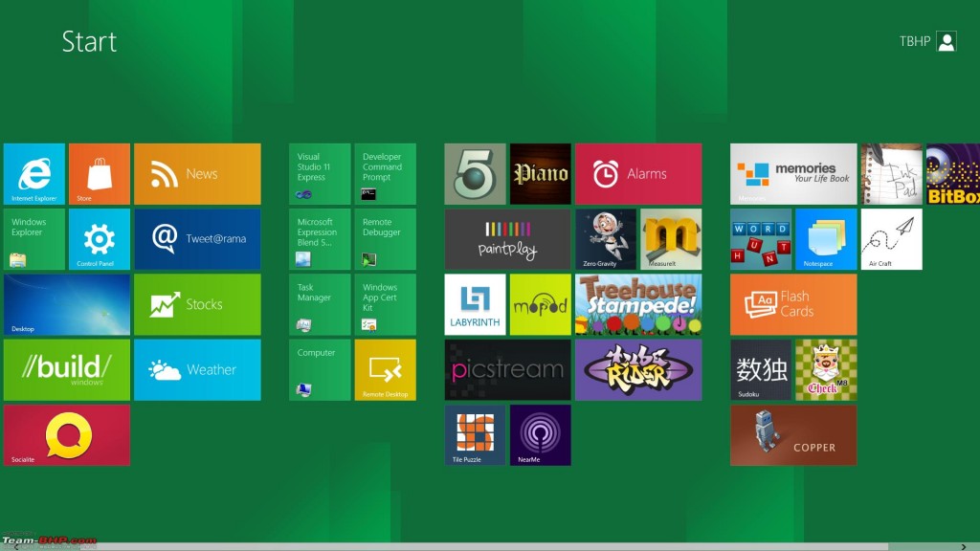
Task: Launch the Sudoku tile
Action: [761, 370]
